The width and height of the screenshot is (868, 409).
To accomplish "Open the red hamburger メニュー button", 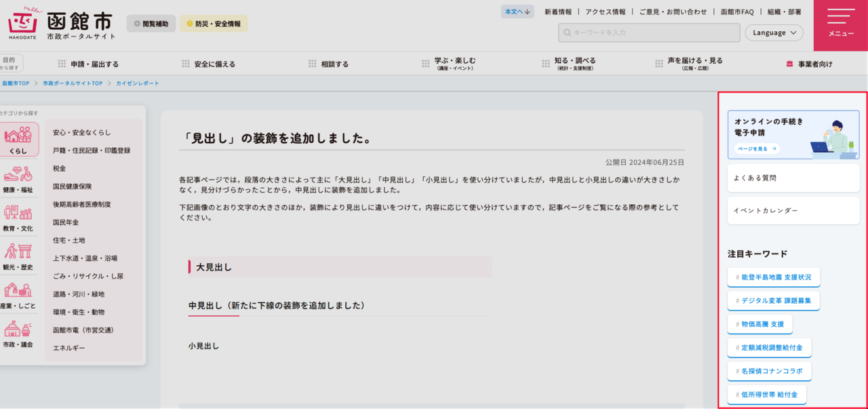I will [x=841, y=24].
